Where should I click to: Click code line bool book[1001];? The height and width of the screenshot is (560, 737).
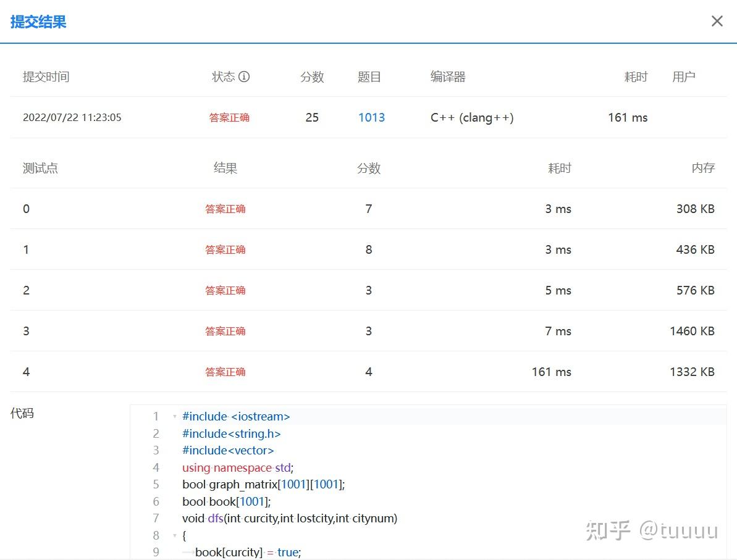click(227, 502)
